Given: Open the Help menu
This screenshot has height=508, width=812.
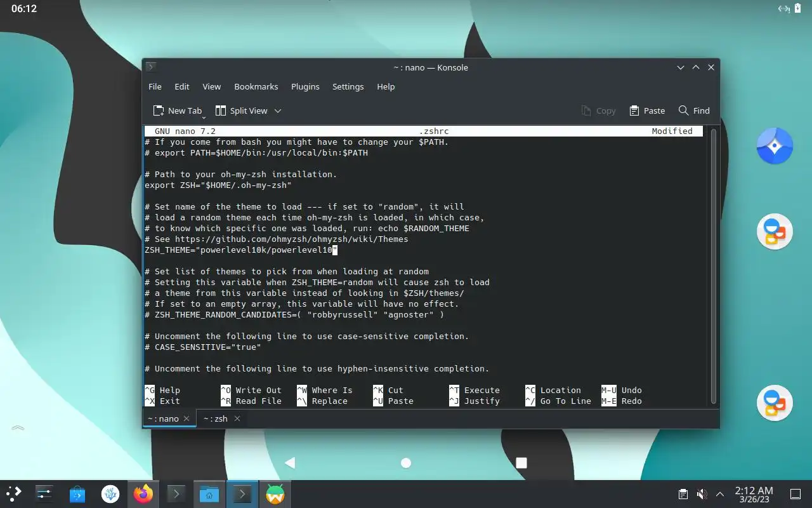Looking at the screenshot, I should [x=386, y=86].
